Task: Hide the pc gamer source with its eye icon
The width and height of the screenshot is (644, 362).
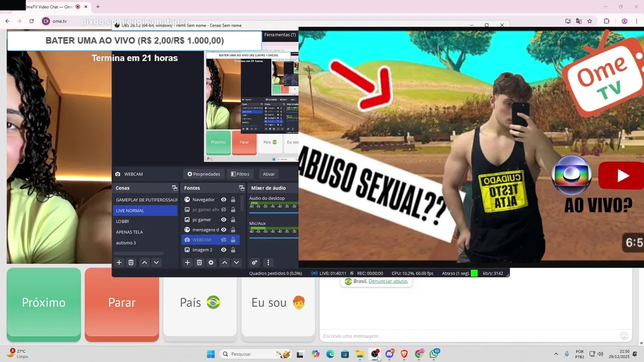Action: [223, 220]
